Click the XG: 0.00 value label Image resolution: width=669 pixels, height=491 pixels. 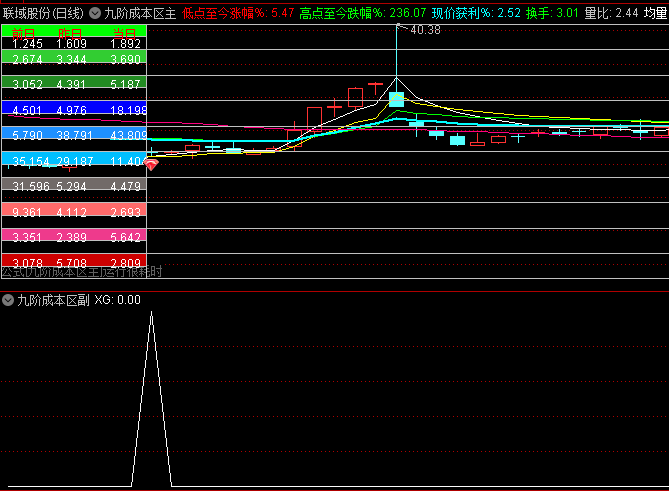(117, 299)
